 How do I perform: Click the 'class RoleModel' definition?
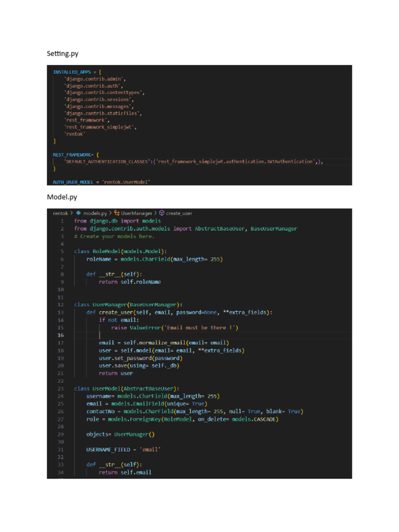click(x=121, y=251)
